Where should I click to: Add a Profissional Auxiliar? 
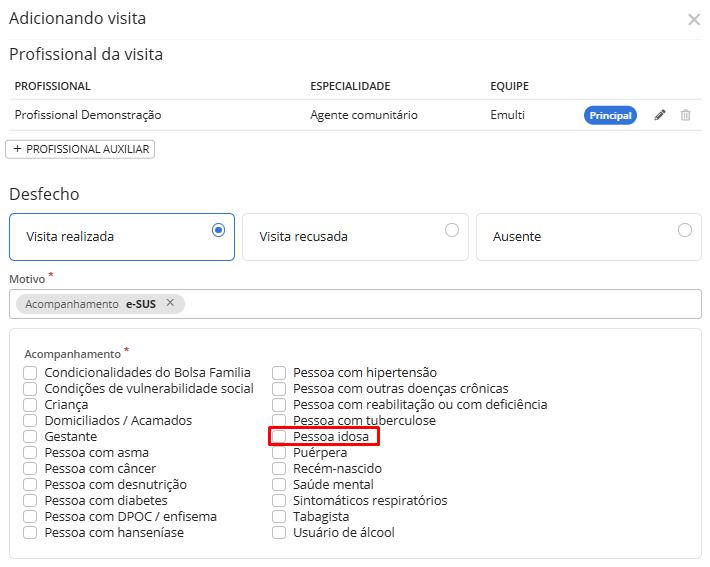(x=80, y=149)
